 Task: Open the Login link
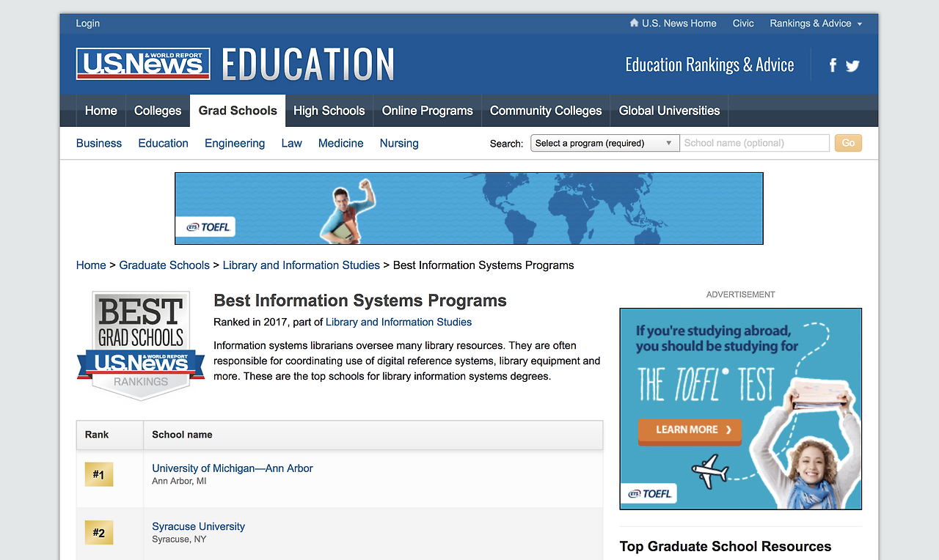(x=88, y=23)
